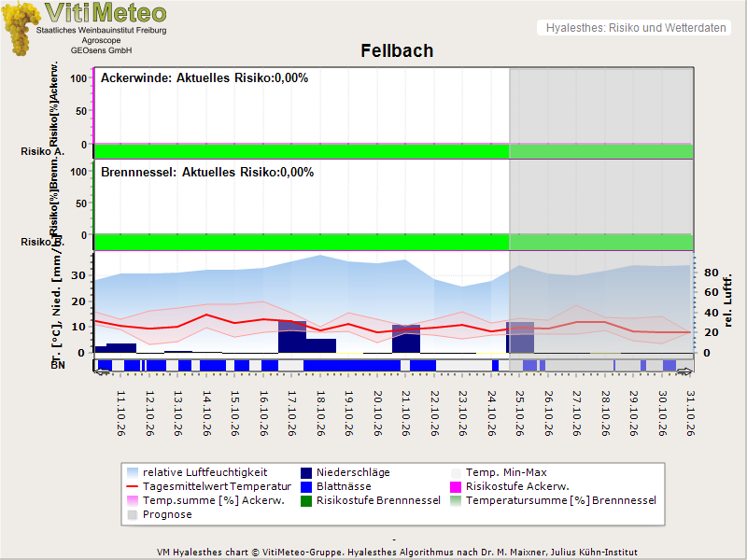Image resolution: width=747 pixels, height=560 pixels.
Task: Click the Tagesmittelwert Temperatur red line legend
Action: tap(133, 486)
